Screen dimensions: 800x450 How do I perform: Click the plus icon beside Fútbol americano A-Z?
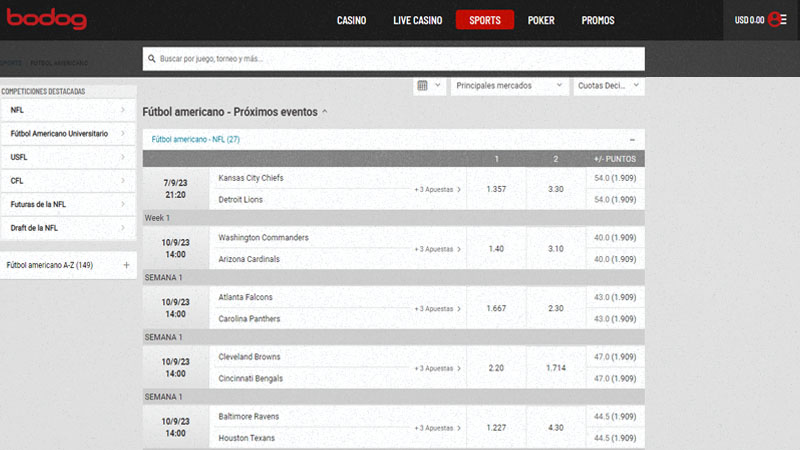pyautogui.click(x=126, y=265)
